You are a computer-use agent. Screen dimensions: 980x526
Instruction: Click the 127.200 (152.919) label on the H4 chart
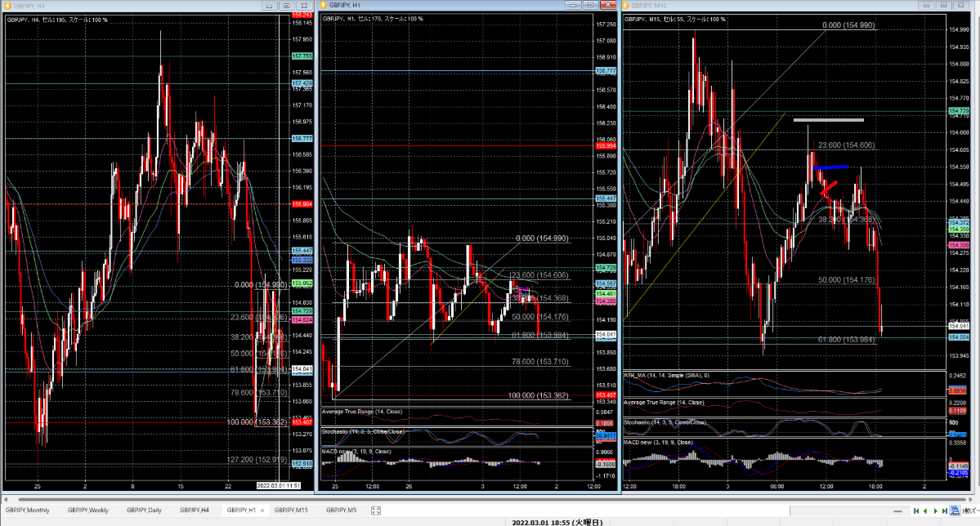click(257, 460)
